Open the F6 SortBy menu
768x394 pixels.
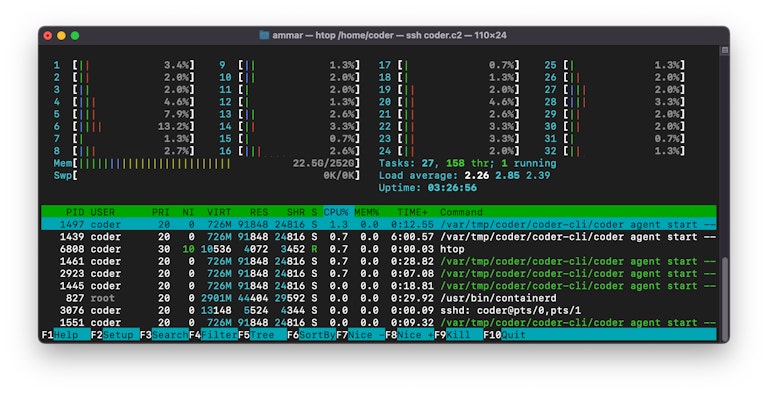pos(311,335)
